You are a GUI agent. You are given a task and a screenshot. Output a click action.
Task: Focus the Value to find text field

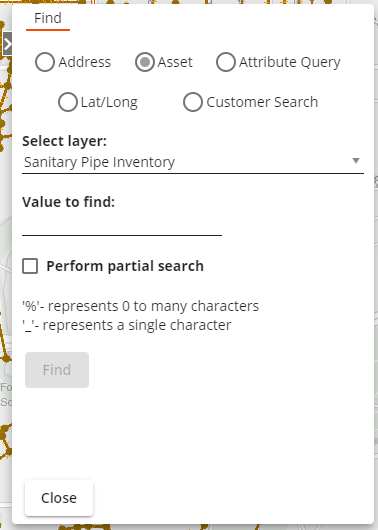122,225
